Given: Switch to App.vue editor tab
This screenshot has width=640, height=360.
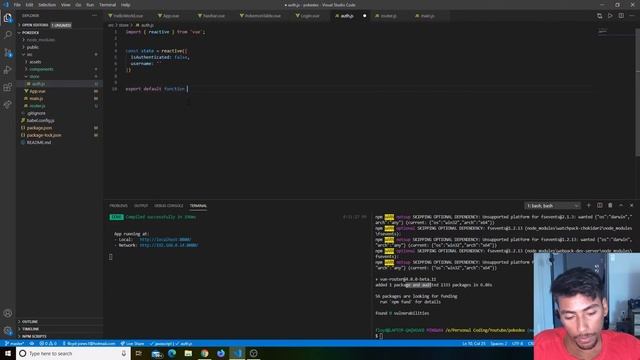Looking at the screenshot, I should click(169, 16).
